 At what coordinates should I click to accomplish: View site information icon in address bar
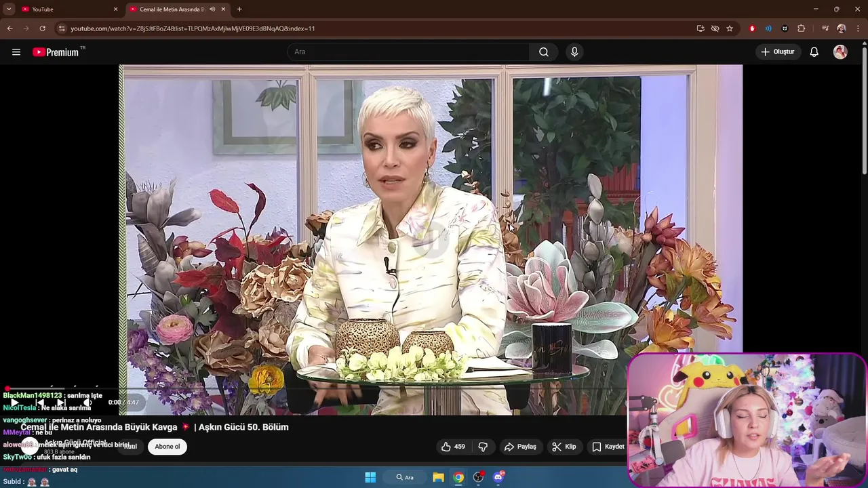pyautogui.click(x=62, y=28)
